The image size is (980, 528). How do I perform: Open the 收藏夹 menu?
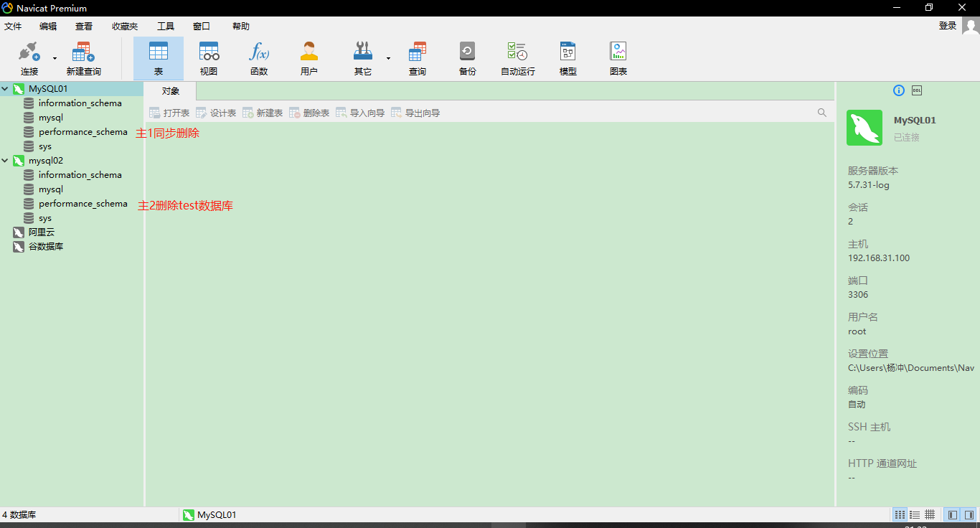click(x=125, y=26)
